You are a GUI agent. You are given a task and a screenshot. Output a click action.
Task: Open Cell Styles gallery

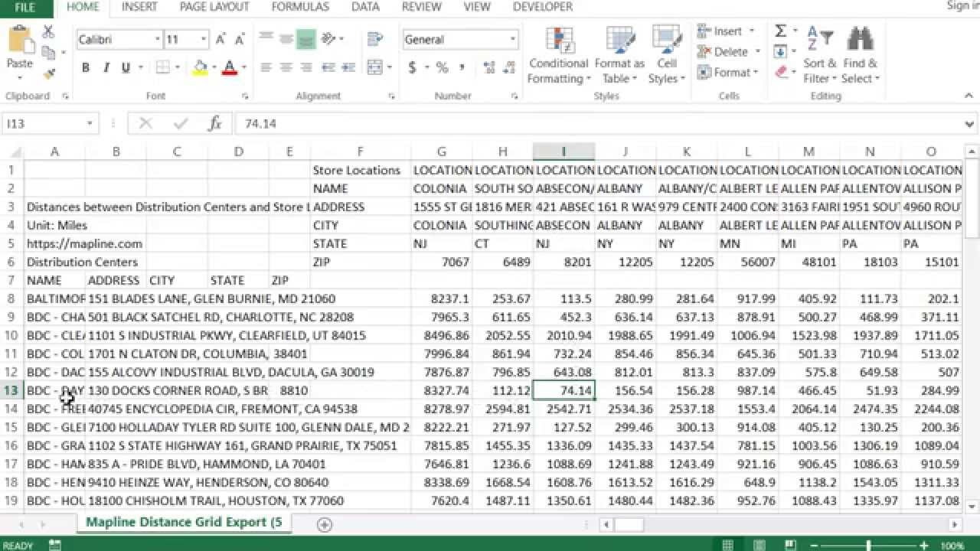667,55
